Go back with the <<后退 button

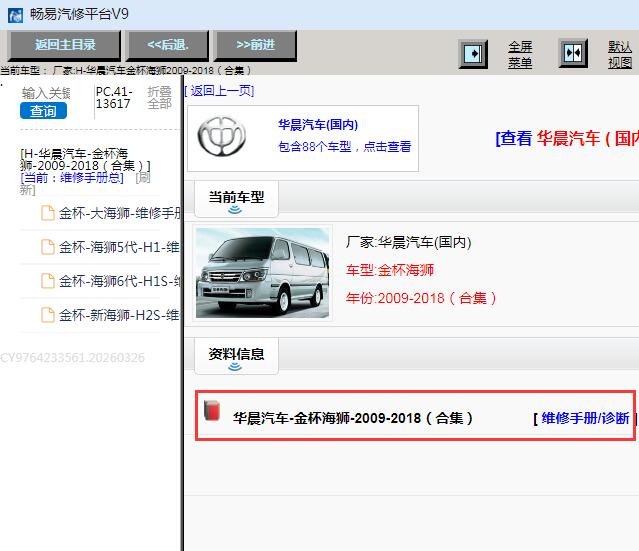pyautogui.click(x=168, y=44)
